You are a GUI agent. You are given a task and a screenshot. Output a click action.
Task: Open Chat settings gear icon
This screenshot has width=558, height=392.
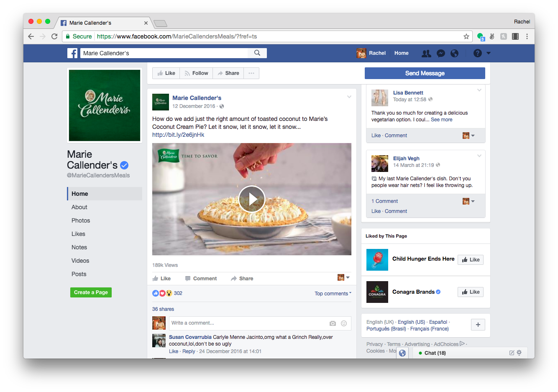pos(519,353)
